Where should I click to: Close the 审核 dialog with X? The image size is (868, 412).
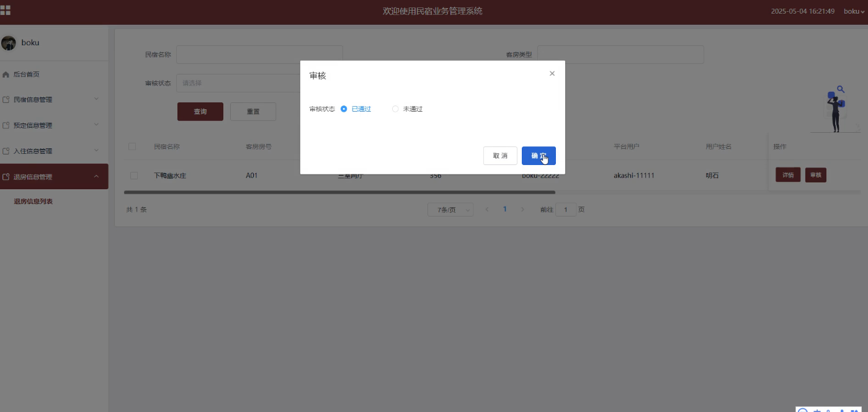coord(552,73)
